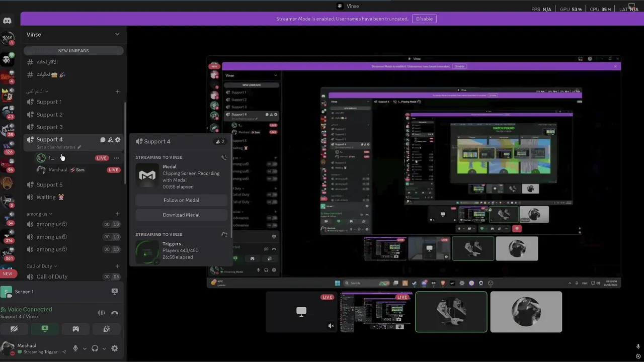
Task: Unmute the muted stream tile speaker icon
Action: pos(331,326)
